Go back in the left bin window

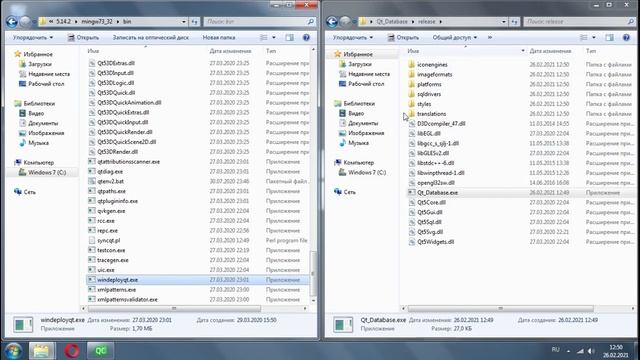11,22
